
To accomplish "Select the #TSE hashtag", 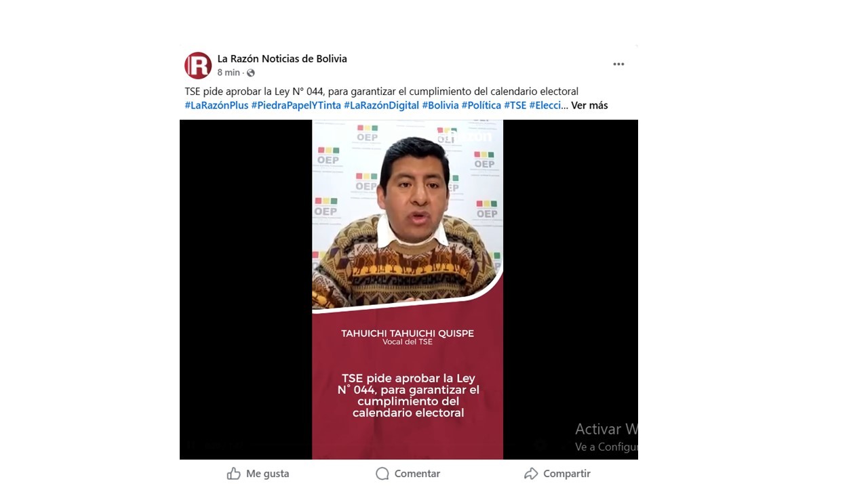I will [x=515, y=105].
